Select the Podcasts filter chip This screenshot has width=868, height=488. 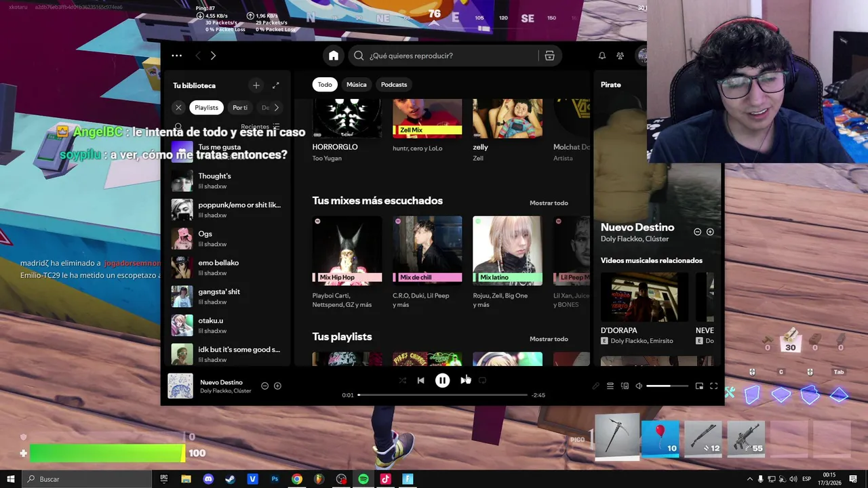(394, 85)
